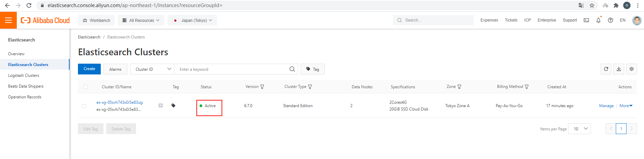
Task: Open the Tickets menu
Action: (x=511, y=20)
